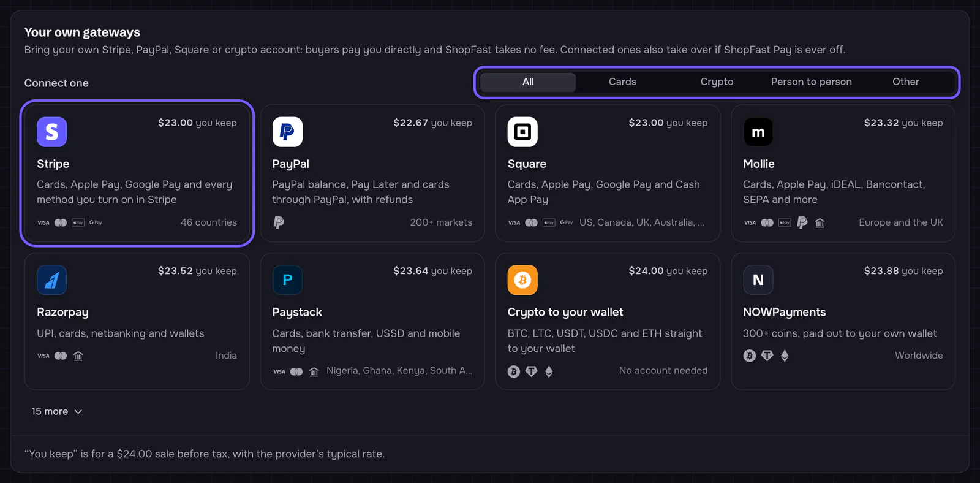Click the Visa icon in Paystack card
The height and width of the screenshot is (483, 980).
click(279, 371)
